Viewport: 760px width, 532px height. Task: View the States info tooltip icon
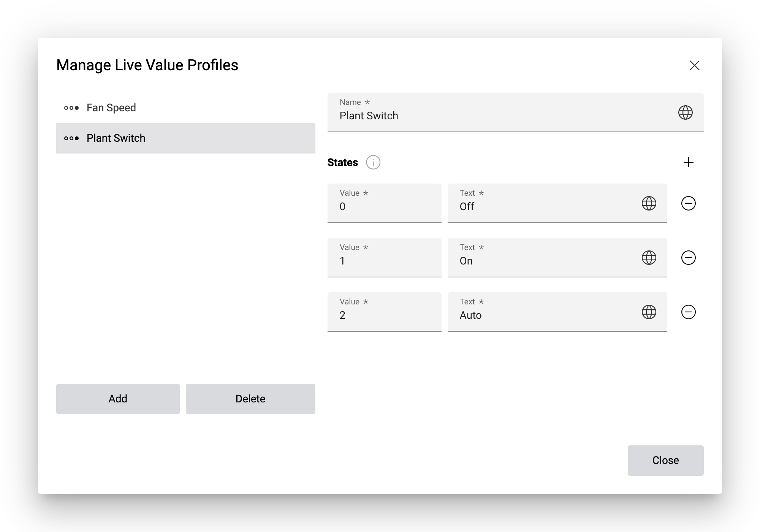coord(373,162)
